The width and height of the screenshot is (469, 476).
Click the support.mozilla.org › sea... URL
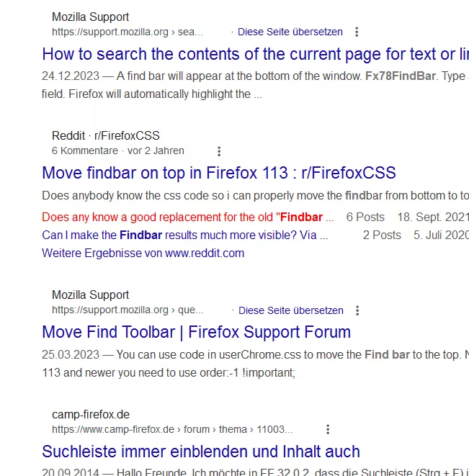click(x=128, y=32)
